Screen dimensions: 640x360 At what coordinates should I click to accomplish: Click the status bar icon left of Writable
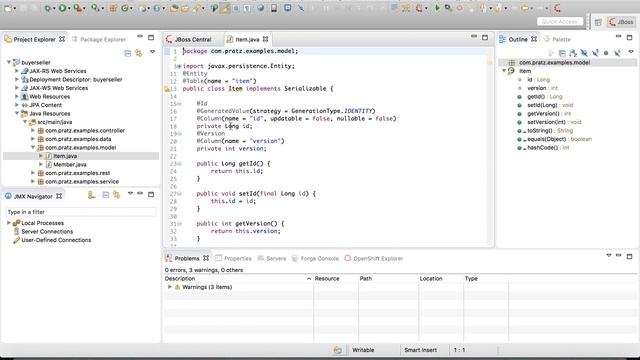pos(338,350)
